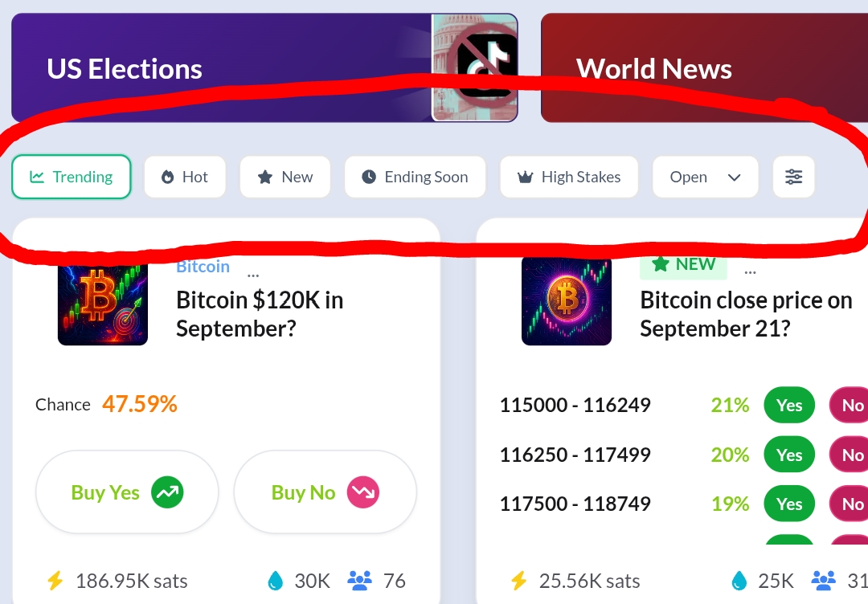Click Yes for 115000 - 116249 range

789,406
